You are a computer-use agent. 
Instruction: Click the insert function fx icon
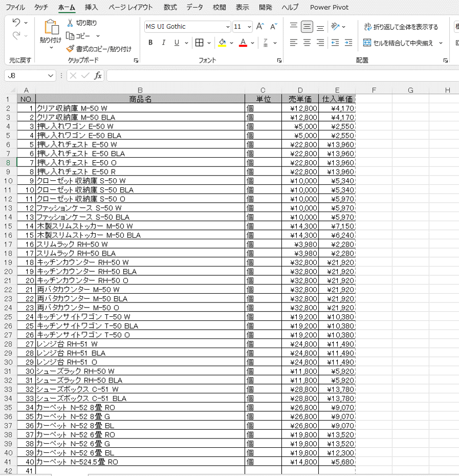pyautogui.click(x=98, y=75)
